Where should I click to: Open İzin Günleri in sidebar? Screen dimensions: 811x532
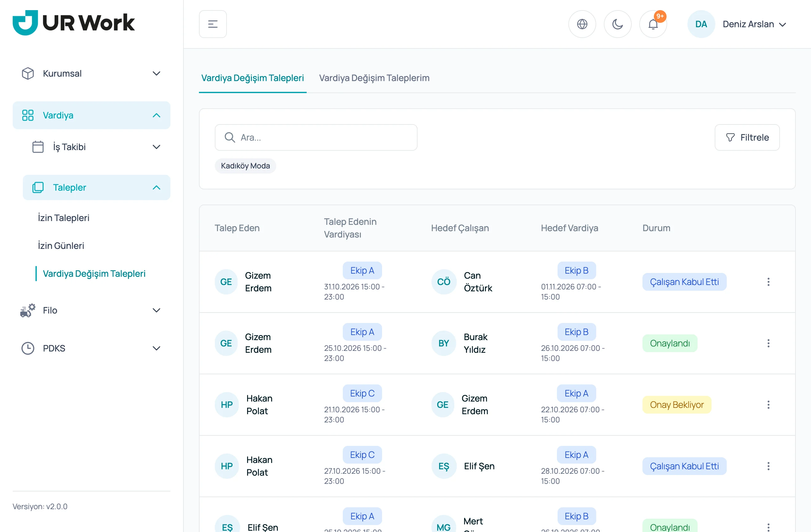61,245
